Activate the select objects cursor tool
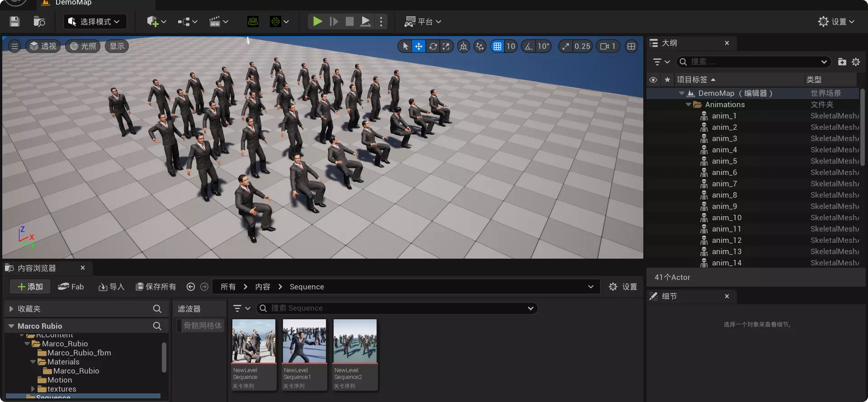 pyautogui.click(x=405, y=46)
